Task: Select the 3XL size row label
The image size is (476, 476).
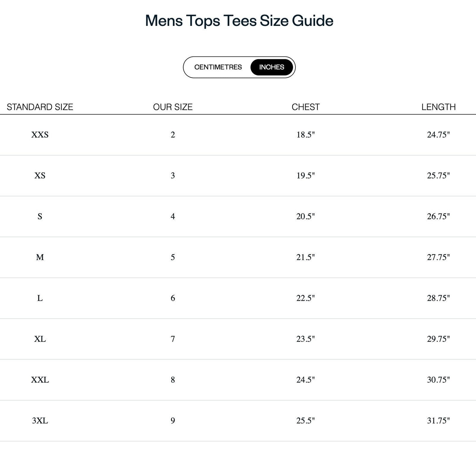Action: [40, 421]
